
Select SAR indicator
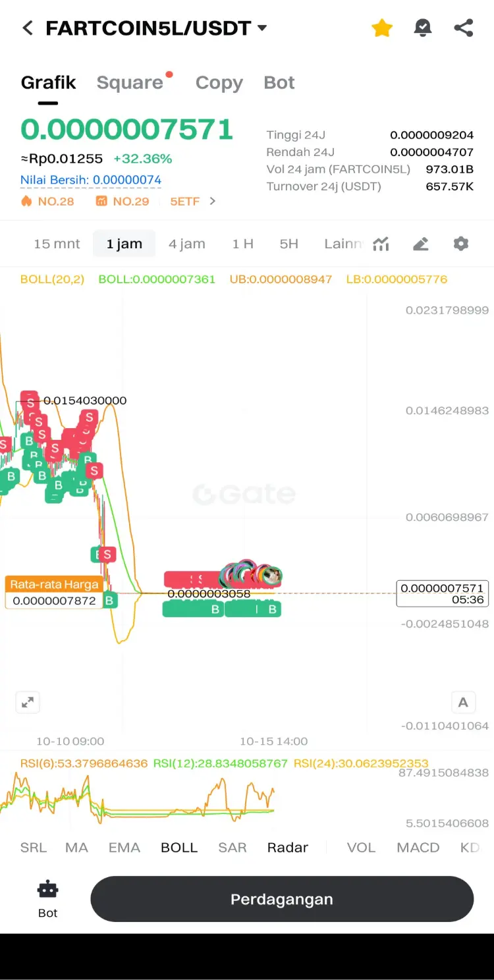233,848
